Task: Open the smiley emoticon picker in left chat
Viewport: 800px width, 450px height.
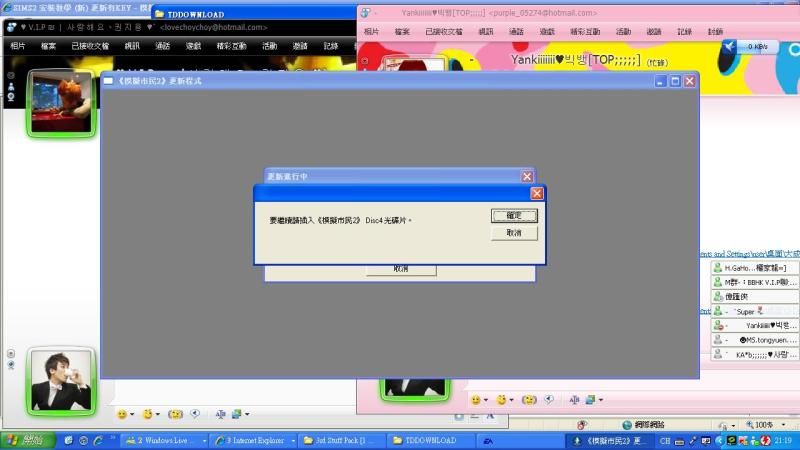Action: click(x=122, y=413)
